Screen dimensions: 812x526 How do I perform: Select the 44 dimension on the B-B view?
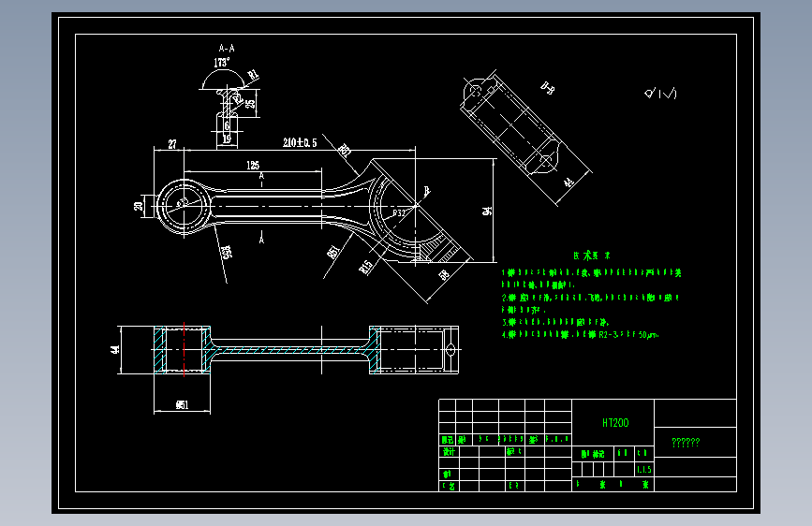(x=568, y=183)
